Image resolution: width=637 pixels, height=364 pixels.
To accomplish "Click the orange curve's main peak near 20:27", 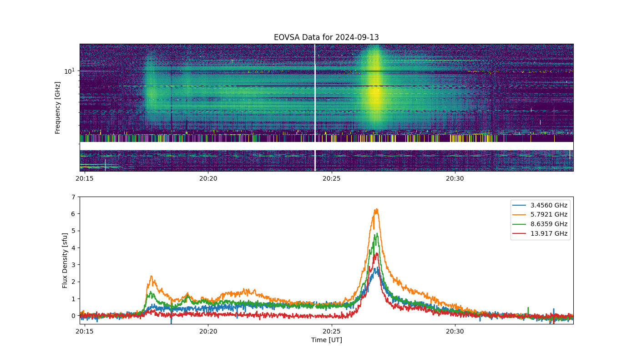I will 376,210.
